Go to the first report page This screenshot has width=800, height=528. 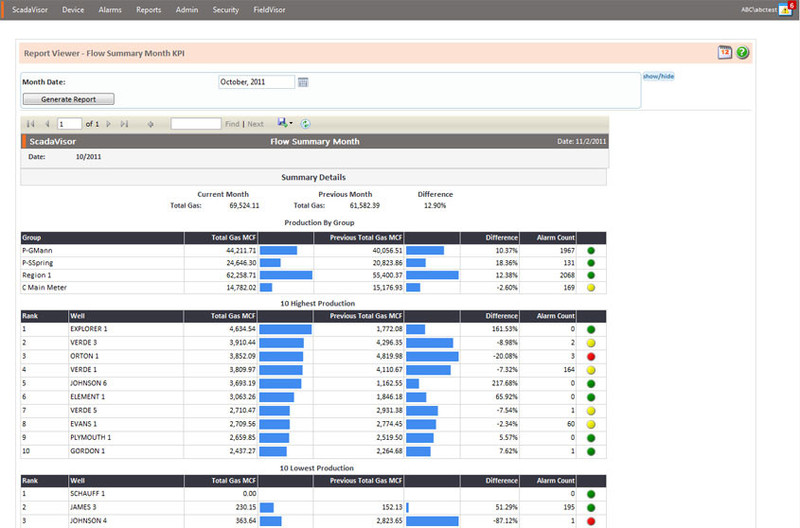tap(31, 124)
